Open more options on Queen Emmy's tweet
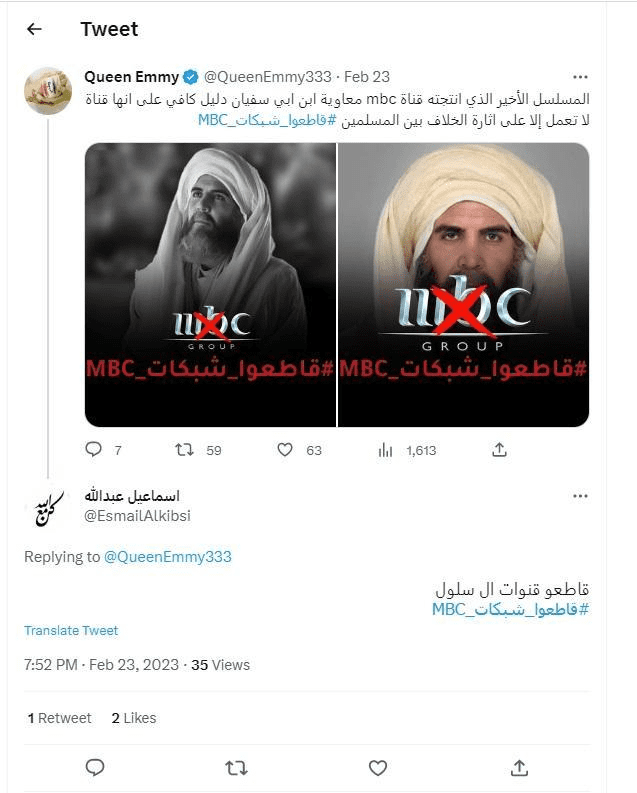Screen dimensions: 637x793 580,77
